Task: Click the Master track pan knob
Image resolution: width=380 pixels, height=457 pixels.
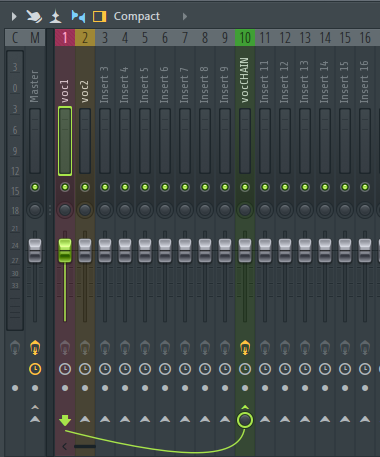Action: 35,210
